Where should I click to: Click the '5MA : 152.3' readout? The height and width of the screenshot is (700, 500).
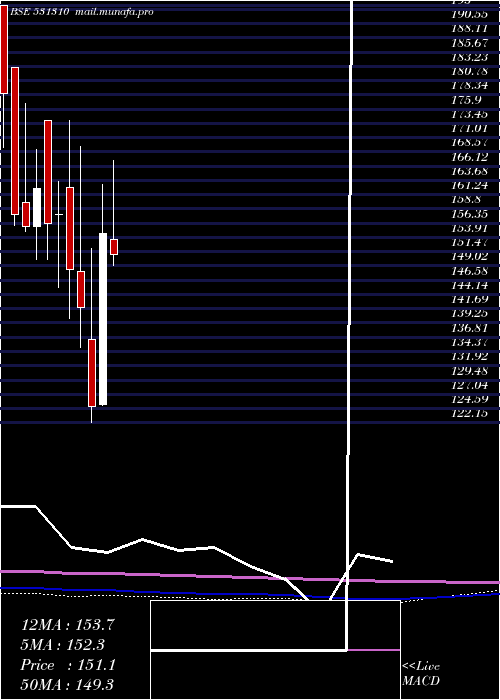tap(63, 645)
